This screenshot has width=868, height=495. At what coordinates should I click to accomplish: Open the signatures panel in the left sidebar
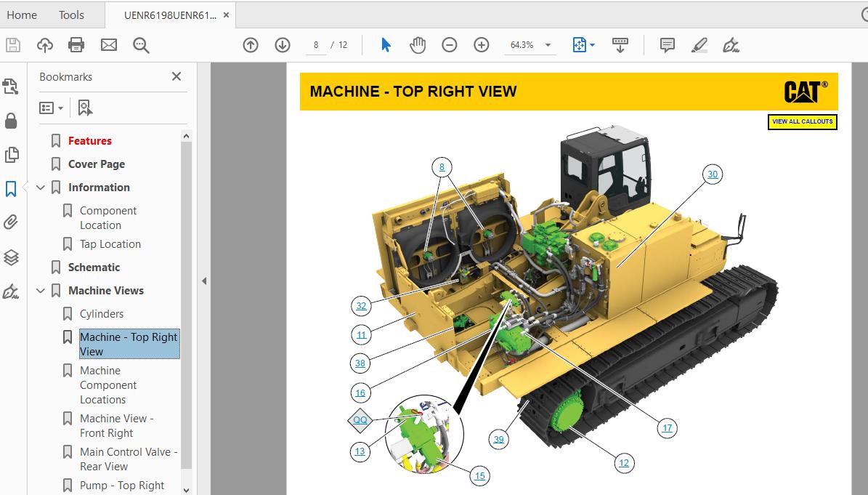[x=10, y=291]
